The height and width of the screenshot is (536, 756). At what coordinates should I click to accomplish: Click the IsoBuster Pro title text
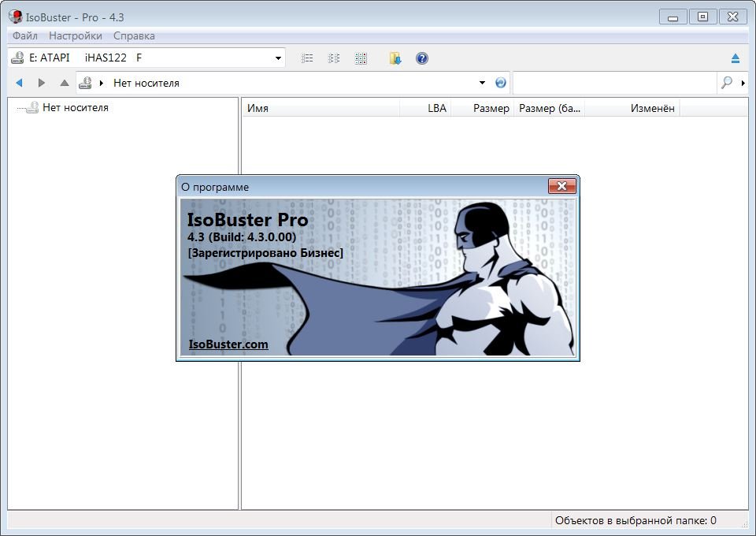pyautogui.click(x=247, y=219)
